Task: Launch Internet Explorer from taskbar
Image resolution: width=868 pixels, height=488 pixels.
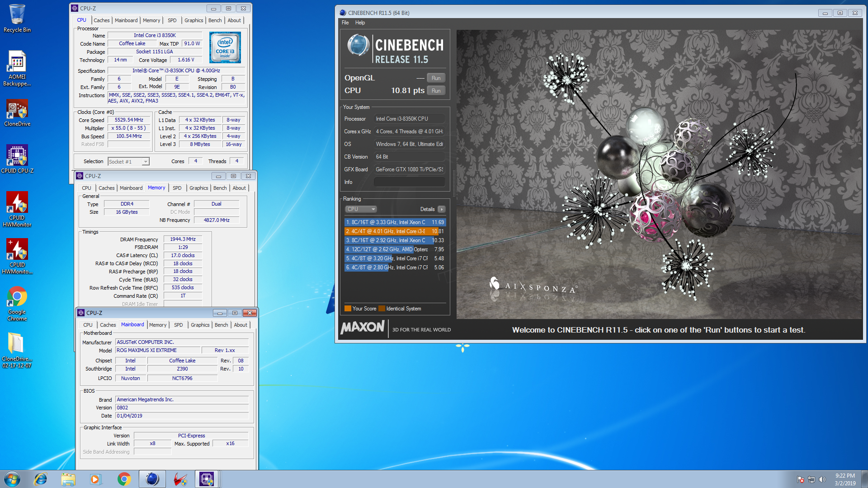Action: coord(41,479)
